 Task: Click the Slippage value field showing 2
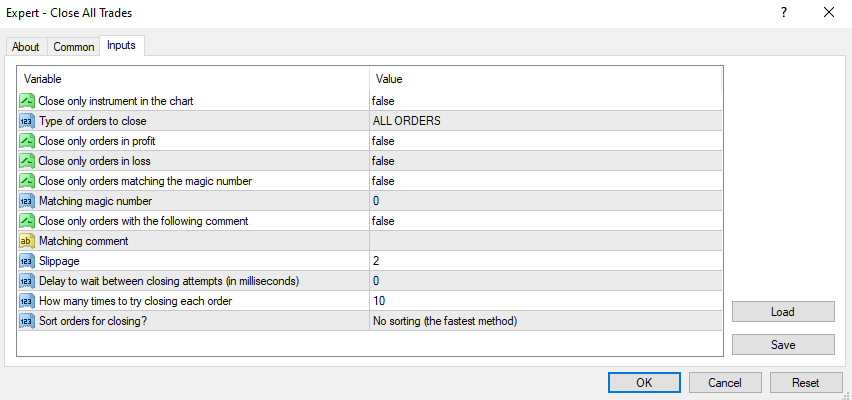click(x=544, y=261)
